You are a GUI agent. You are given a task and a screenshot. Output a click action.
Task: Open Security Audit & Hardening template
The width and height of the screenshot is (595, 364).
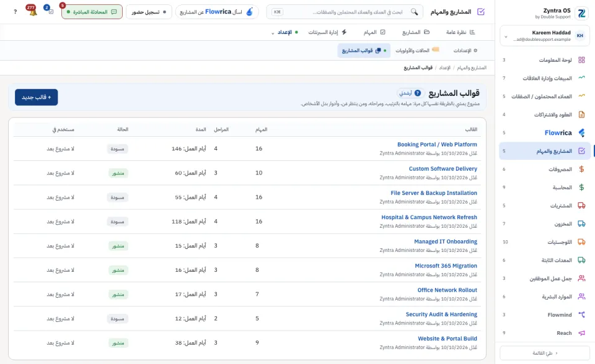[x=441, y=314]
